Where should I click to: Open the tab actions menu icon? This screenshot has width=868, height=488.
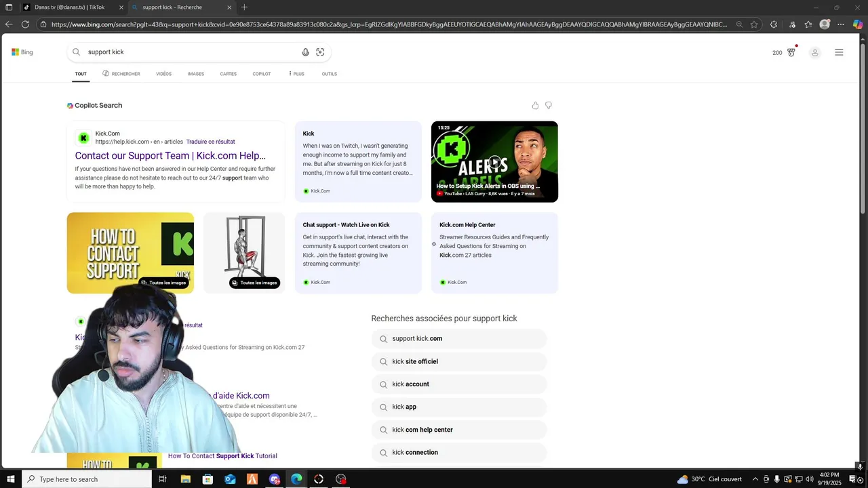tap(9, 7)
